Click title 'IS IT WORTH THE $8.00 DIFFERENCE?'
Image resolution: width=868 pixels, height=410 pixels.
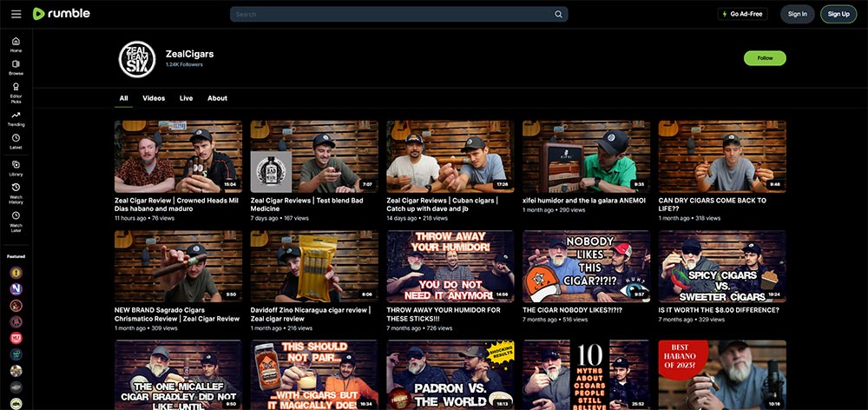(719, 310)
